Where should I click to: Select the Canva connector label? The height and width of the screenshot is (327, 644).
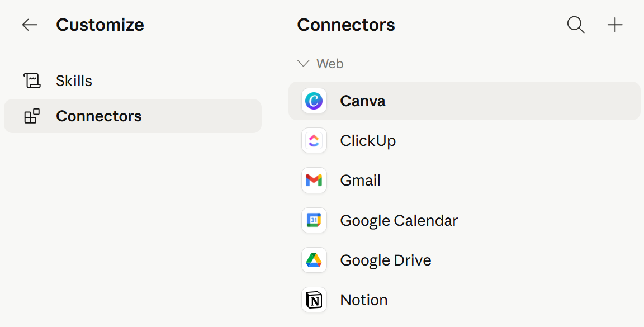pyautogui.click(x=363, y=101)
